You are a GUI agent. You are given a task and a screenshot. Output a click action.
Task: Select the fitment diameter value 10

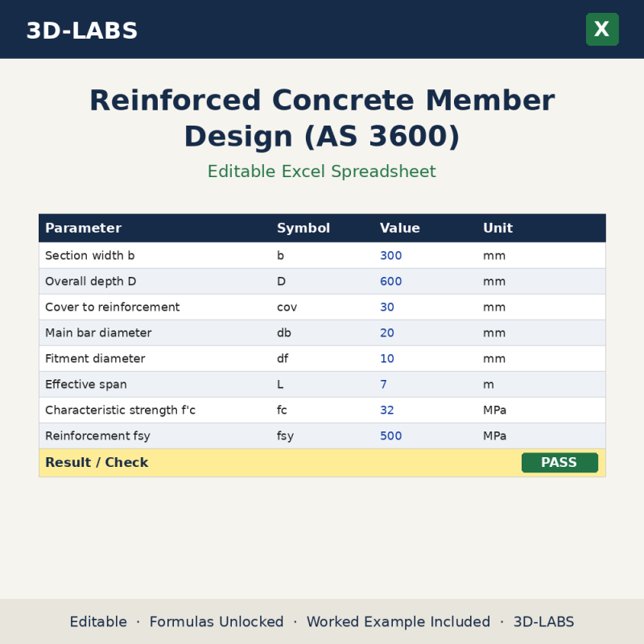[x=387, y=358]
